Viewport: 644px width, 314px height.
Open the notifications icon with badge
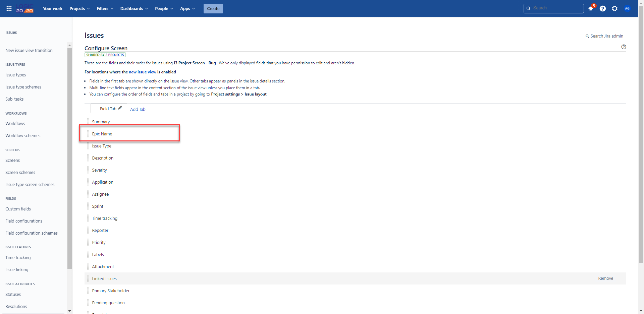(591, 8)
